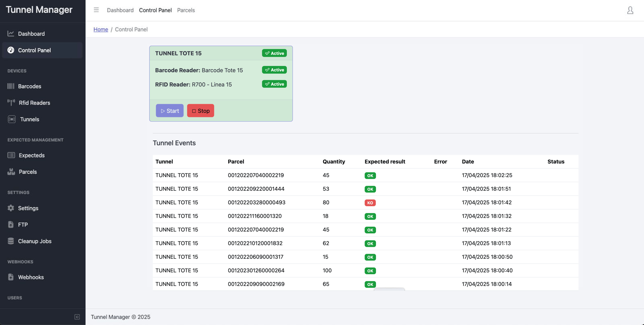Viewport: 644px width, 325px height.
Task: Click the date 17/04/2025 18:02:25
Action: pos(487,175)
